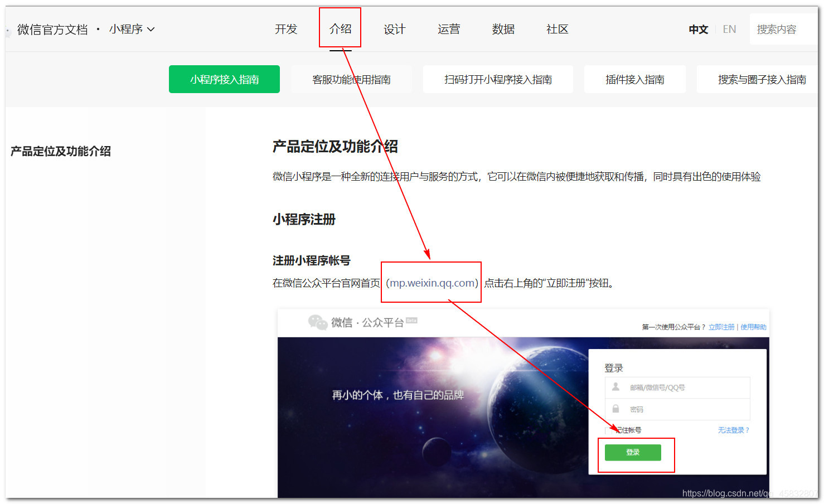The width and height of the screenshot is (824, 504).
Task: Click the 无法登录？ link
Action: point(733,430)
